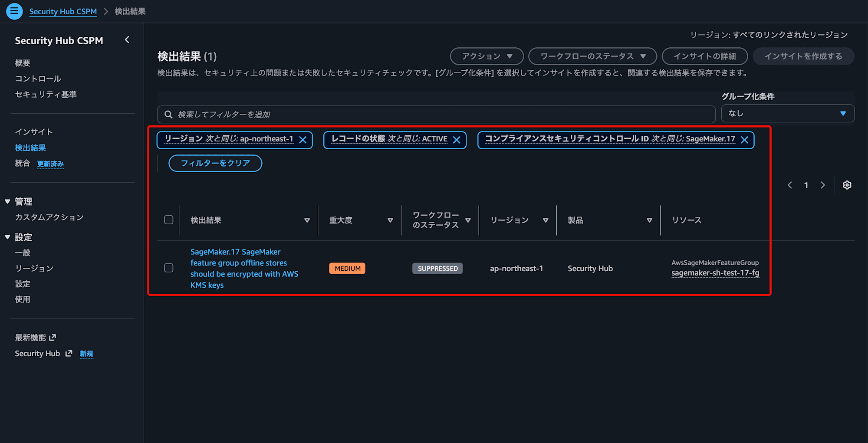Open 使用 in sidebar

click(x=23, y=299)
